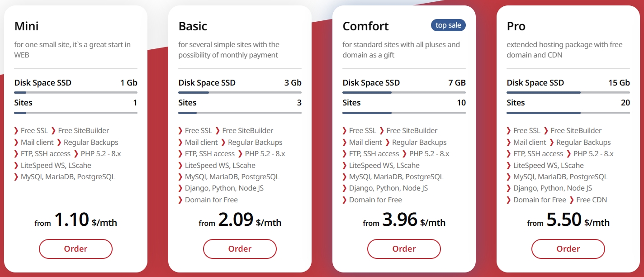Click the 3.96 $/mth price

click(x=404, y=220)
